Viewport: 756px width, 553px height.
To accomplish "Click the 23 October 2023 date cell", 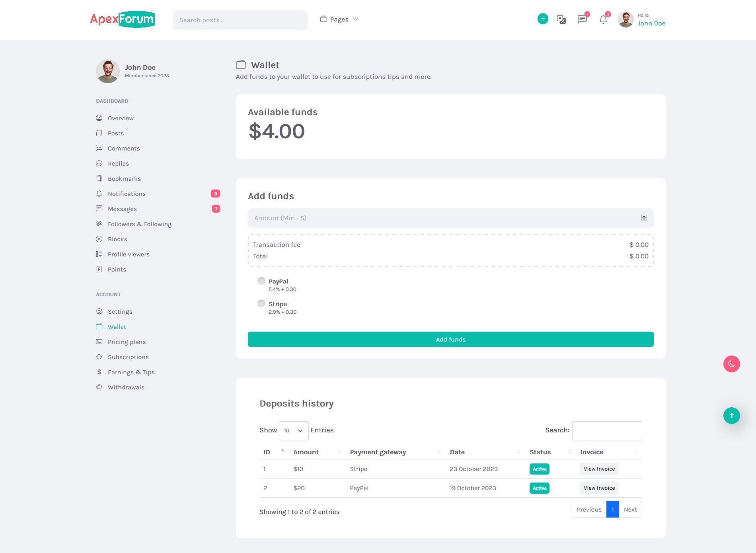I will pyautogui.click(x=473, y=469).
